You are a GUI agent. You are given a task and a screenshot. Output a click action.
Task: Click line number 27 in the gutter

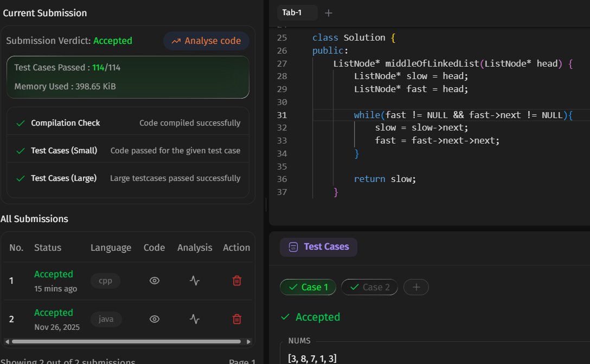pyautogui.click(x=282, y=63)
